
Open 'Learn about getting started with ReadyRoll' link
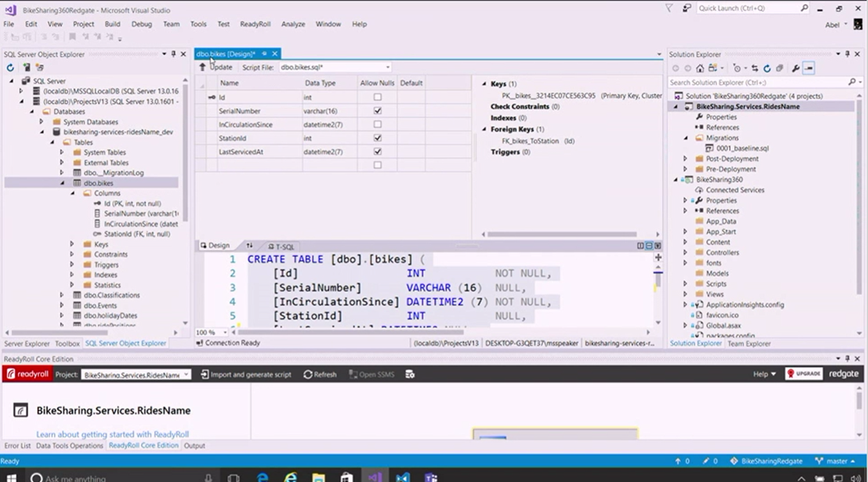pyautogui.click(x=112, y=435)
